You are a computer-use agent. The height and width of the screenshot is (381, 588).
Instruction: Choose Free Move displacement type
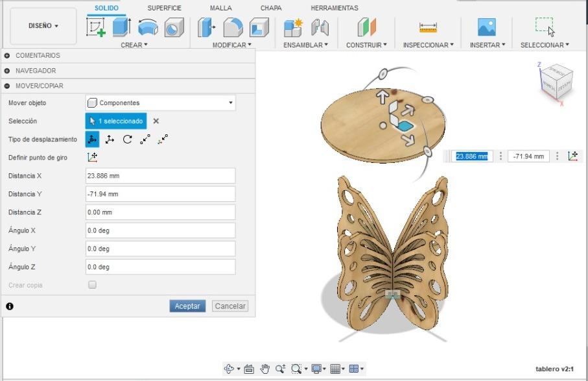click(92, 140)
